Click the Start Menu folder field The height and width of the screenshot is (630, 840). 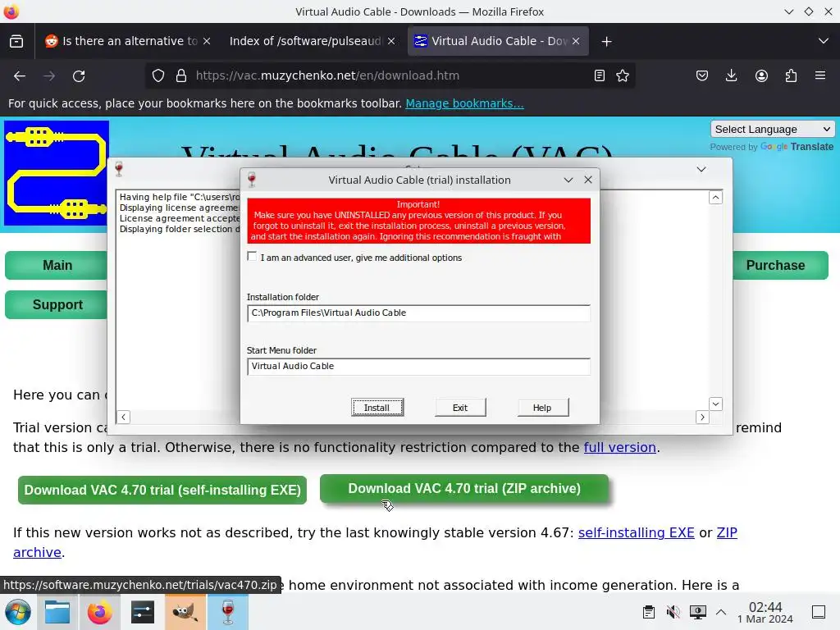click(418, 367)
